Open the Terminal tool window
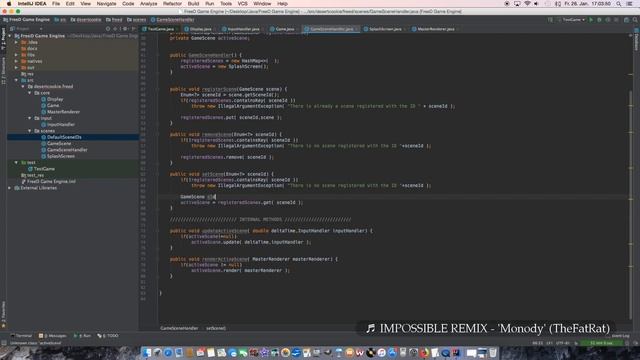 [21, 336]
